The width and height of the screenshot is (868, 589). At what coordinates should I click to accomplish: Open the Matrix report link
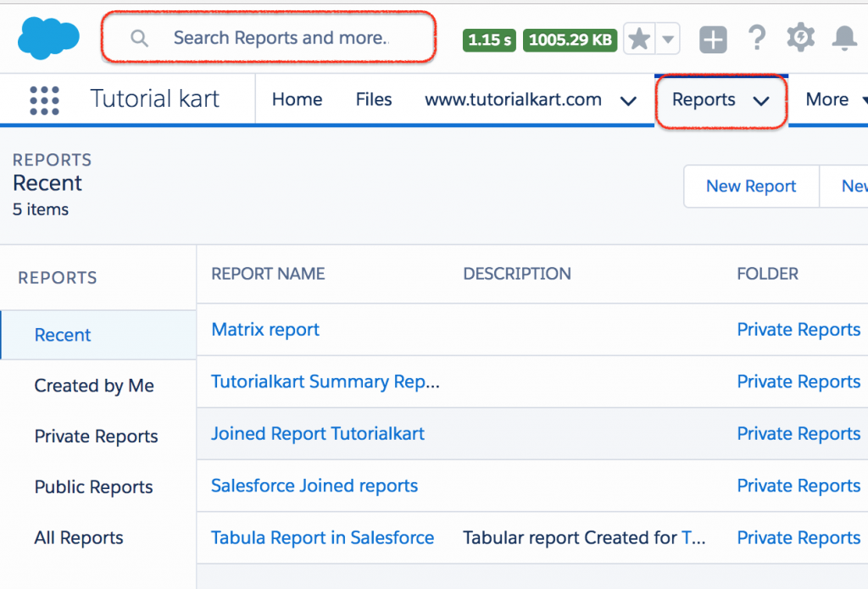point(265,330)
